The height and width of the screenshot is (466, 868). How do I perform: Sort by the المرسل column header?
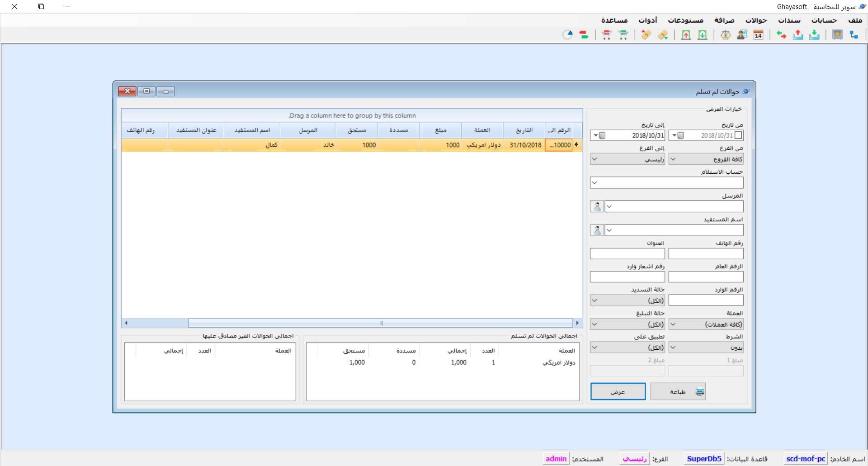click(x=308, y=130)
